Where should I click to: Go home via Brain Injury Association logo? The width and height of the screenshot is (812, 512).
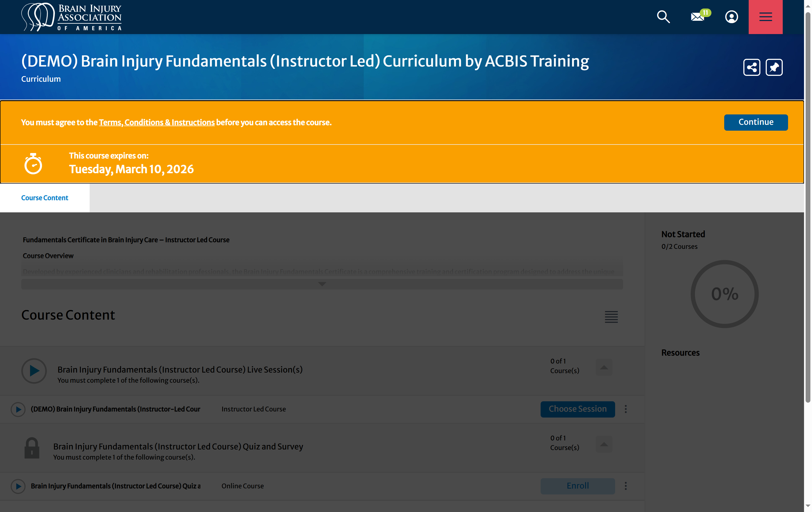[x=71, y=17]
